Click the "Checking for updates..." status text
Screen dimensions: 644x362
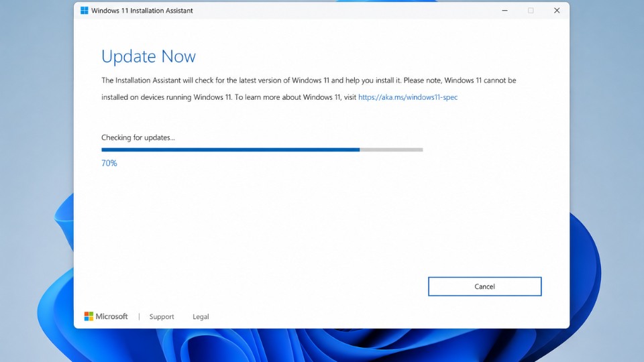pos(138,137)
